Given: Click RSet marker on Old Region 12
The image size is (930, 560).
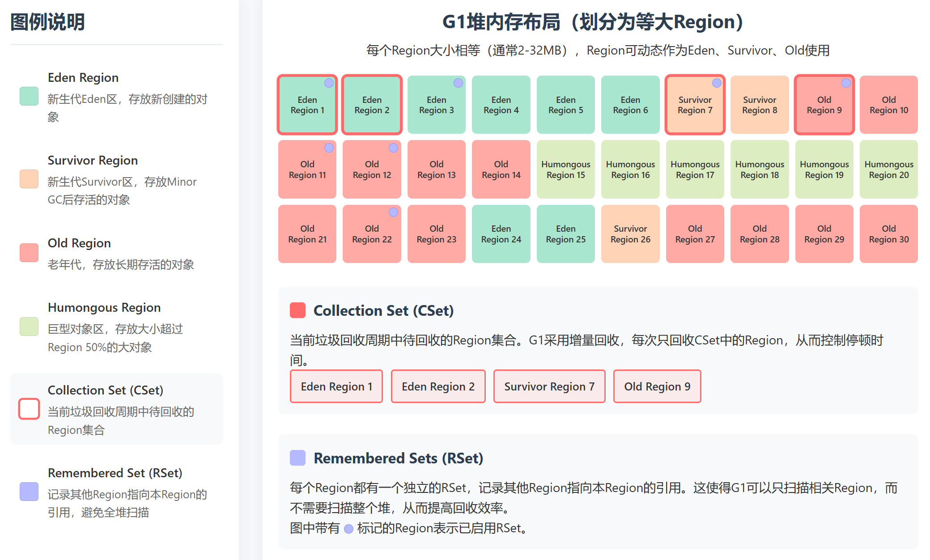Looking at the screenshot, I should click(393, 148).
